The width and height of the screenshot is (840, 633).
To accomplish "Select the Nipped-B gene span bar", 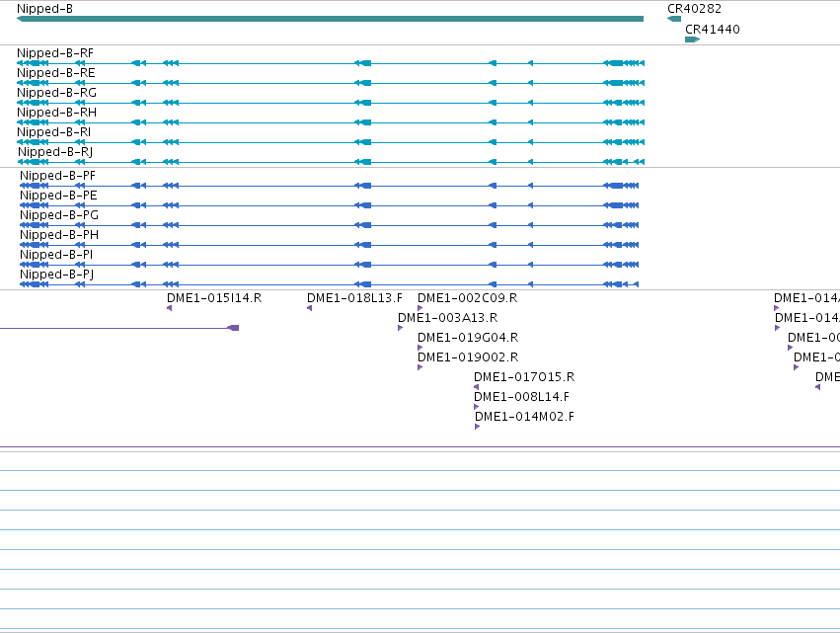I will (330, 19).
